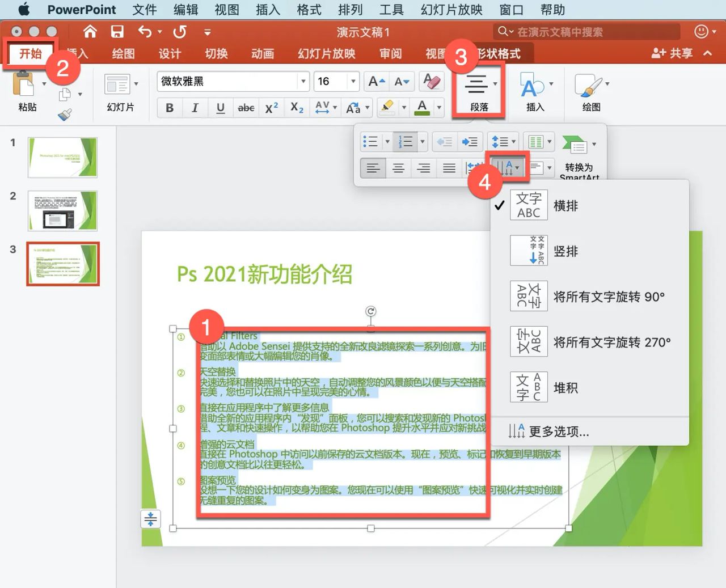Justify the paragraph text

(x=449, y=168)
